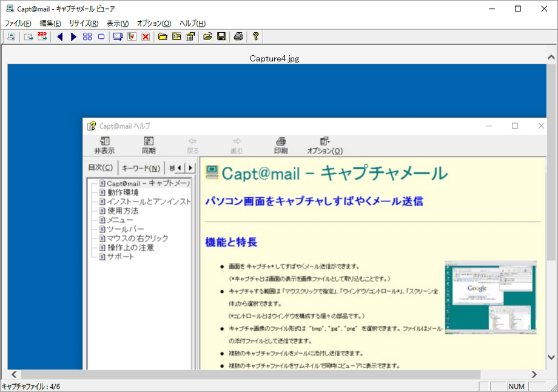Click the vertical scrollbar up arrow

[551, 57]
